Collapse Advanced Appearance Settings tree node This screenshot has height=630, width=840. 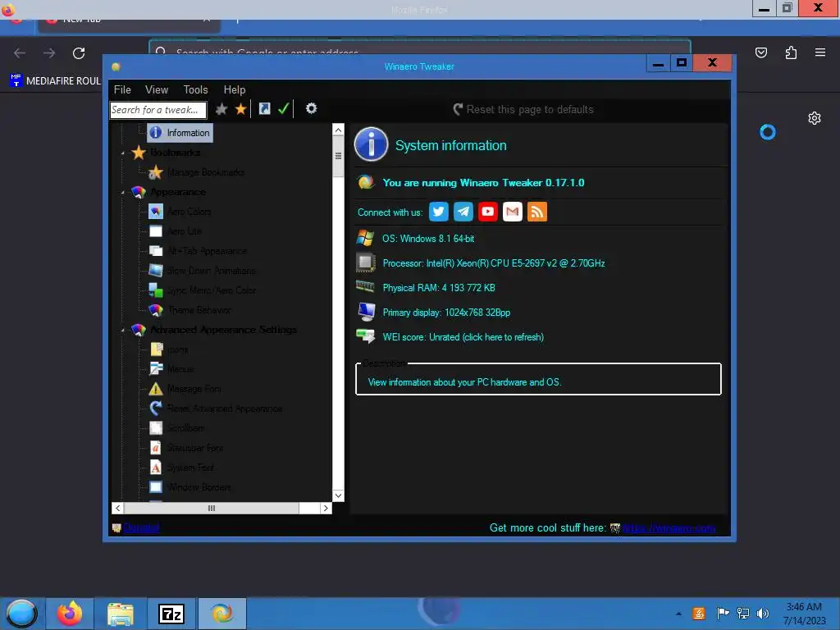123,331
